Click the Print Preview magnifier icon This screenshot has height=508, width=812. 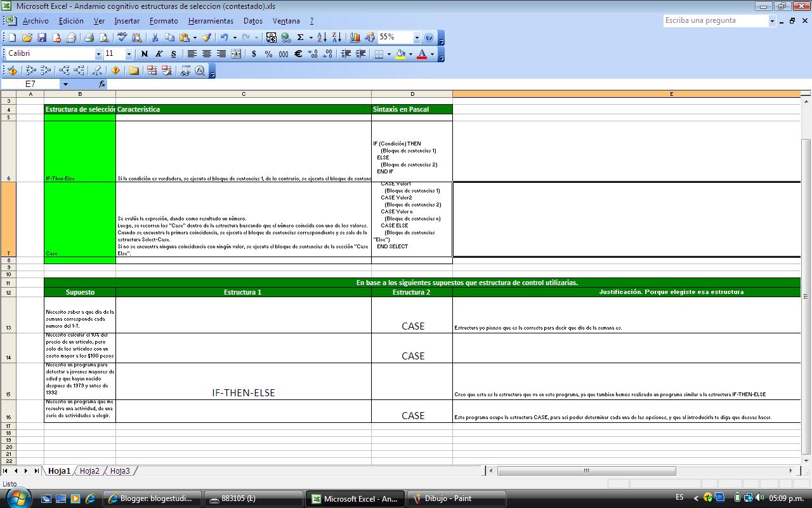104,37
